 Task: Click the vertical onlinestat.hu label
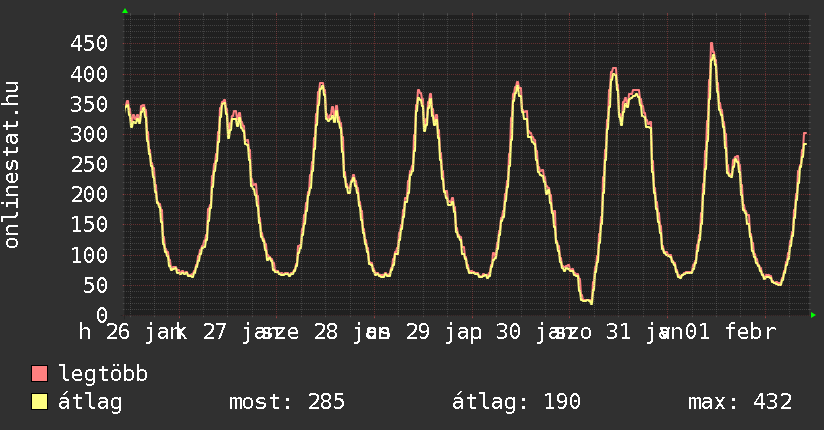coord(13,165)
